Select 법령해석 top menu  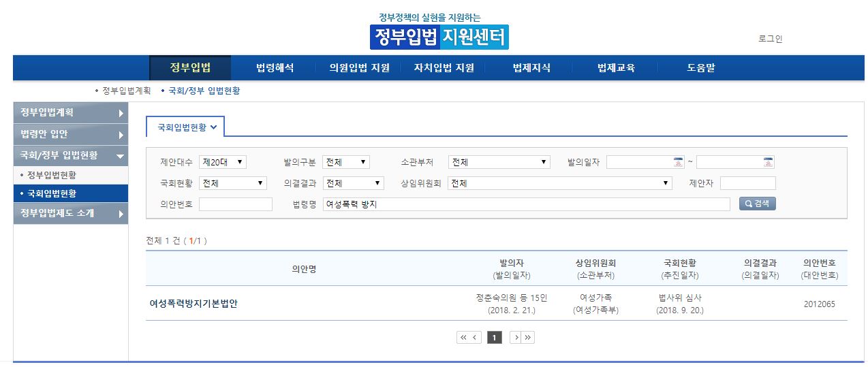click(x=275, y=67)
